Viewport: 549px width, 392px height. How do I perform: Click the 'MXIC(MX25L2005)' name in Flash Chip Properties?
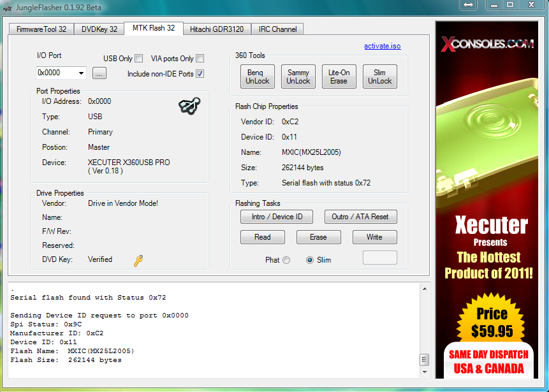[x=311, y=152]
